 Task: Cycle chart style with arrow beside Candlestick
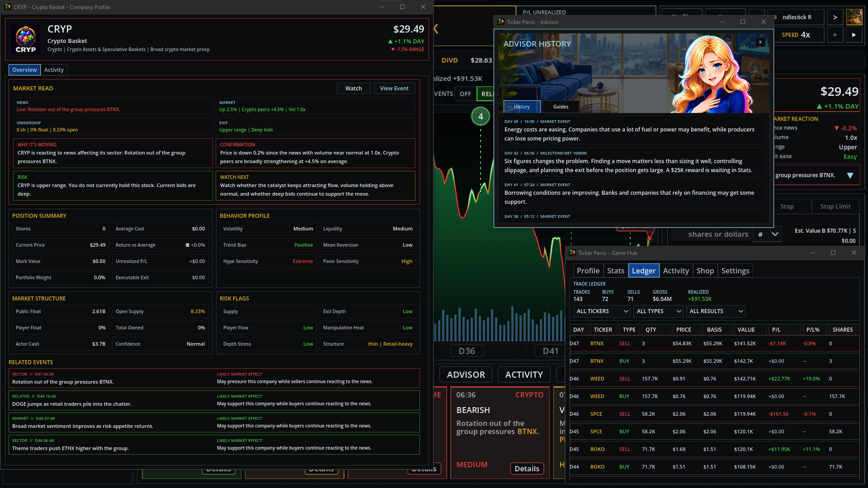(835, 17)
